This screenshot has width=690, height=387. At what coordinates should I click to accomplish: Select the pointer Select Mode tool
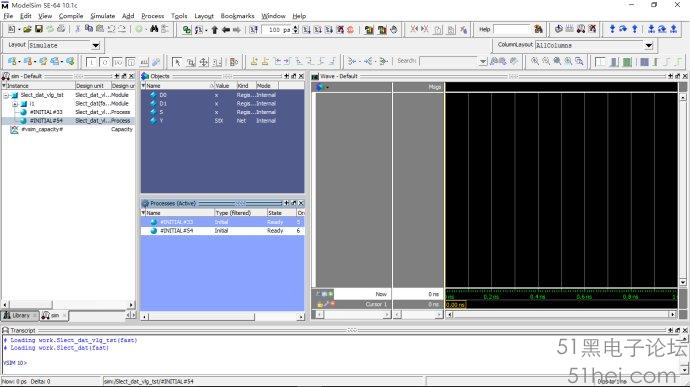[x=177, y=62]
